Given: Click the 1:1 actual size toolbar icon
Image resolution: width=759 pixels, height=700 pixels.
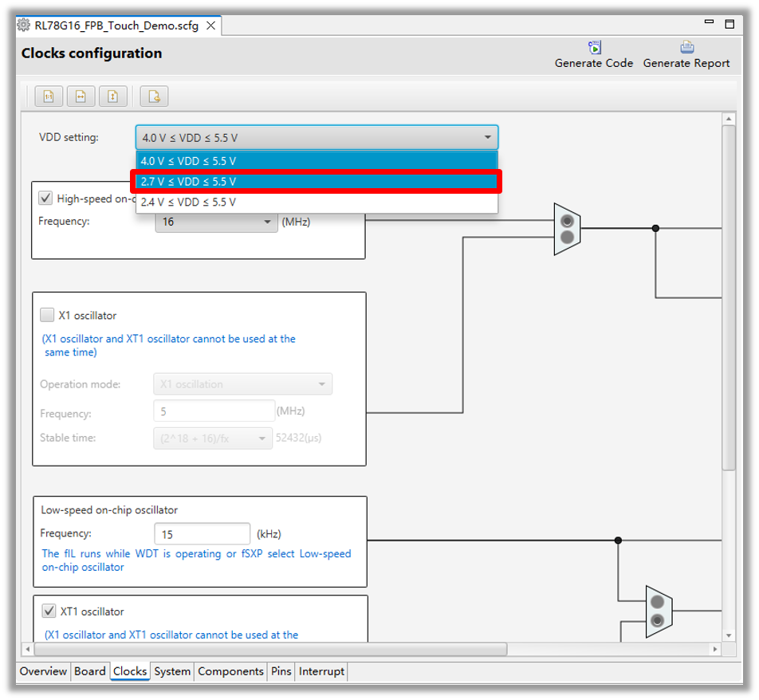Looking at the screenshot, I should 49,96.
